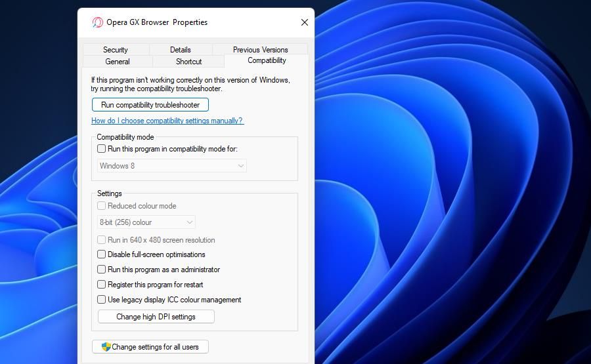Open the 'How do I choose compatibility settings manually?' link
The image size is (591, 364).
[x=167, y=121]
